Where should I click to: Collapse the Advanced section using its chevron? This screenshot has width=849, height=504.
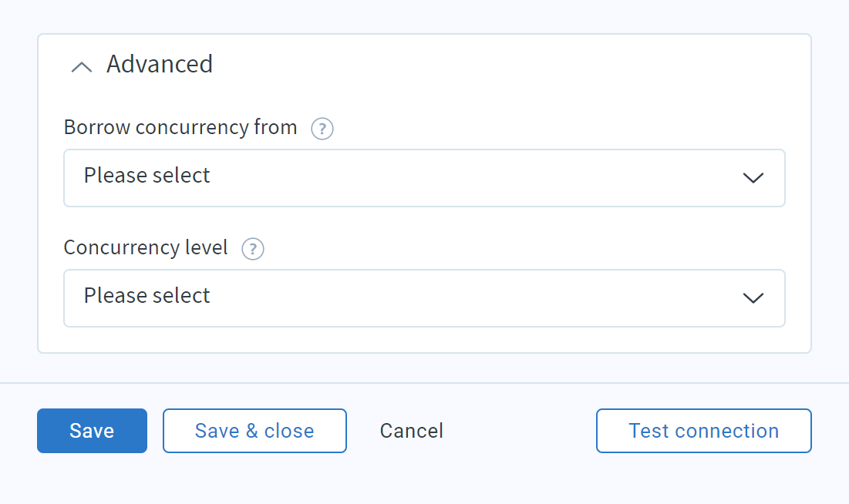[82, 67]
